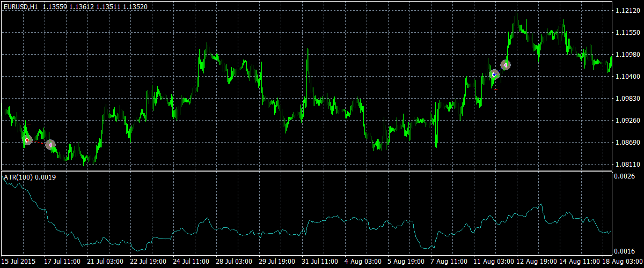This screenshot has width=644, height=268.
Task: Click the 29 Jul 19:00 time label
Action: coord(277,262)
